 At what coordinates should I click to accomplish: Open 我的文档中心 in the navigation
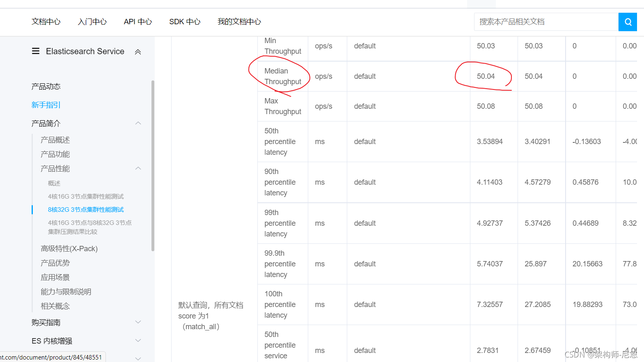(x=239, y=22)
